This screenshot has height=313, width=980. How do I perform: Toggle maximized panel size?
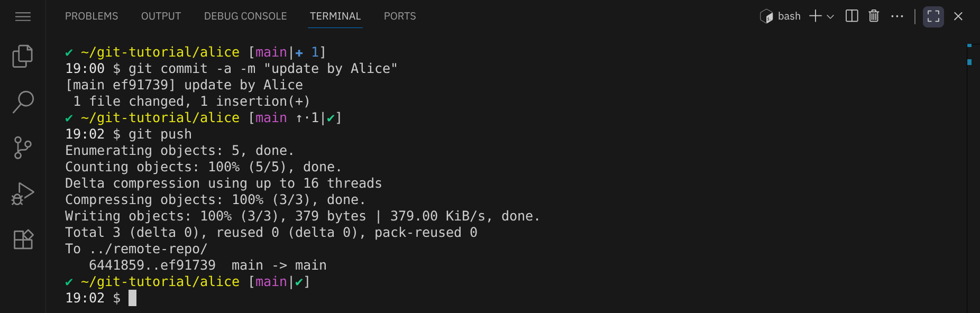tap(933, 16)
